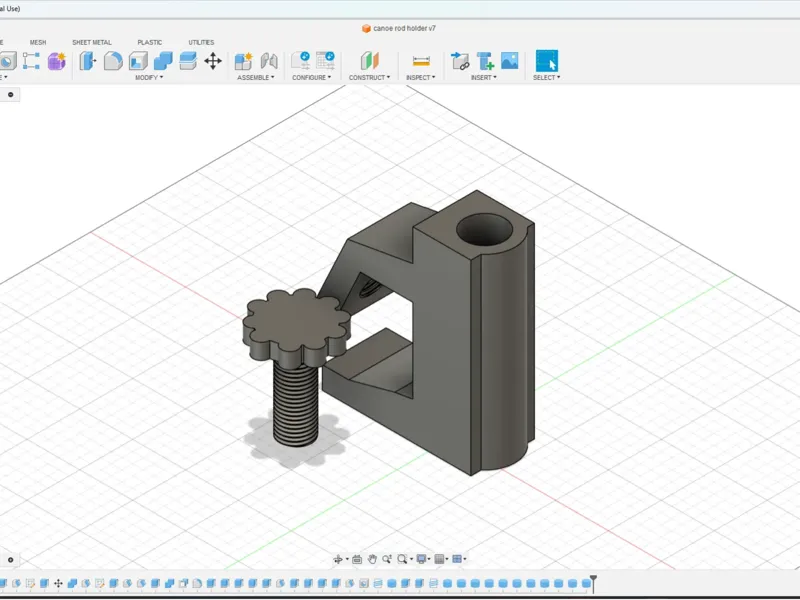800x600 pixels.
Task: Open the CONFIGURE dropdown menu
Action: point(311,78)
